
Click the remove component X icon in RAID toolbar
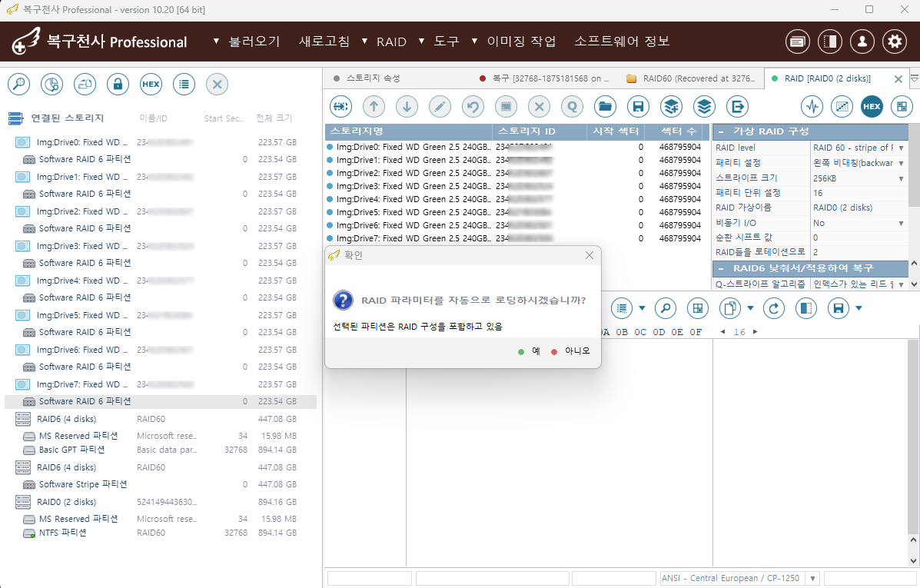point(540,107)
